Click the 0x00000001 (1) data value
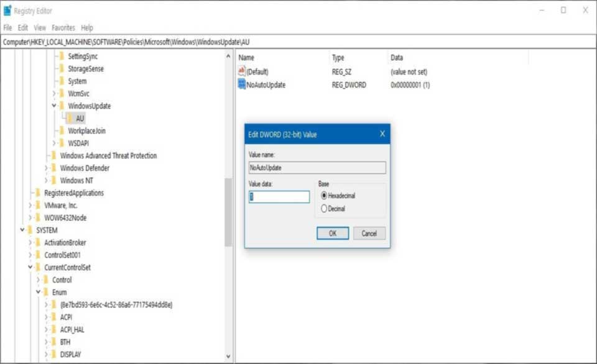This screenshot has height=364, width=597. [410, 85]
